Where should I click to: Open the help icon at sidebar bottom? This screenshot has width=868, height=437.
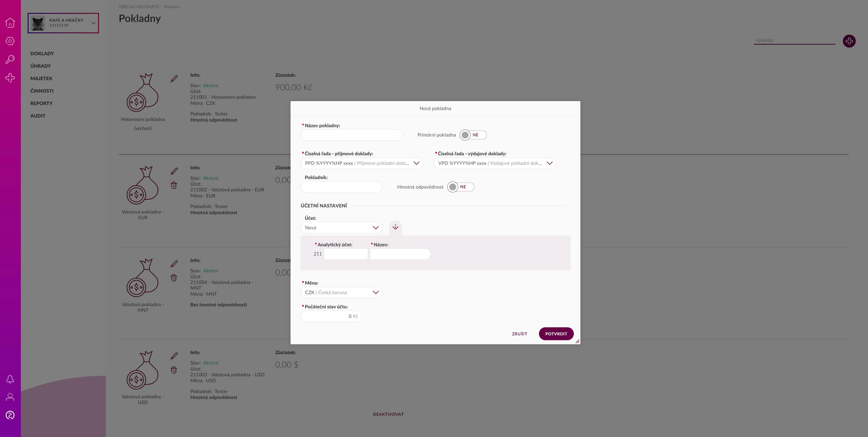(10, 415)
